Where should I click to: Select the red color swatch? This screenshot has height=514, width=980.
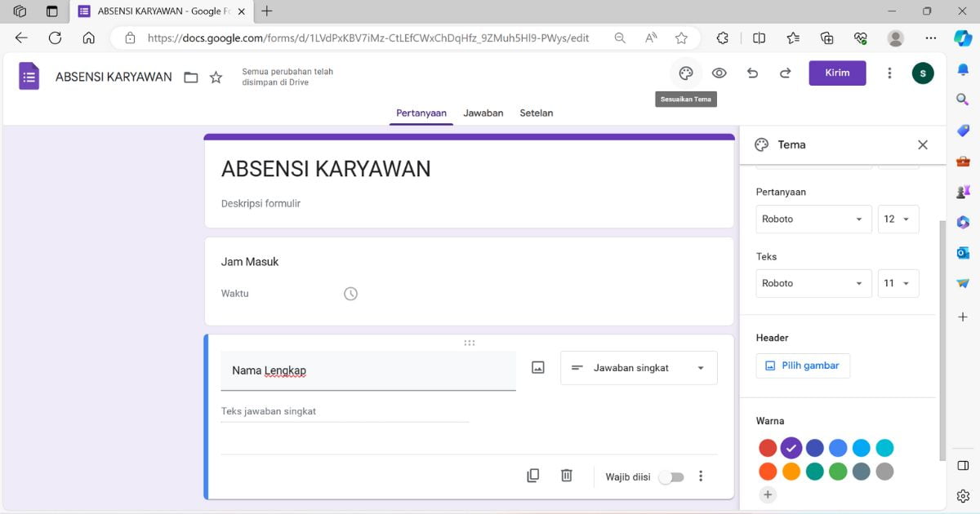(768, 448)
